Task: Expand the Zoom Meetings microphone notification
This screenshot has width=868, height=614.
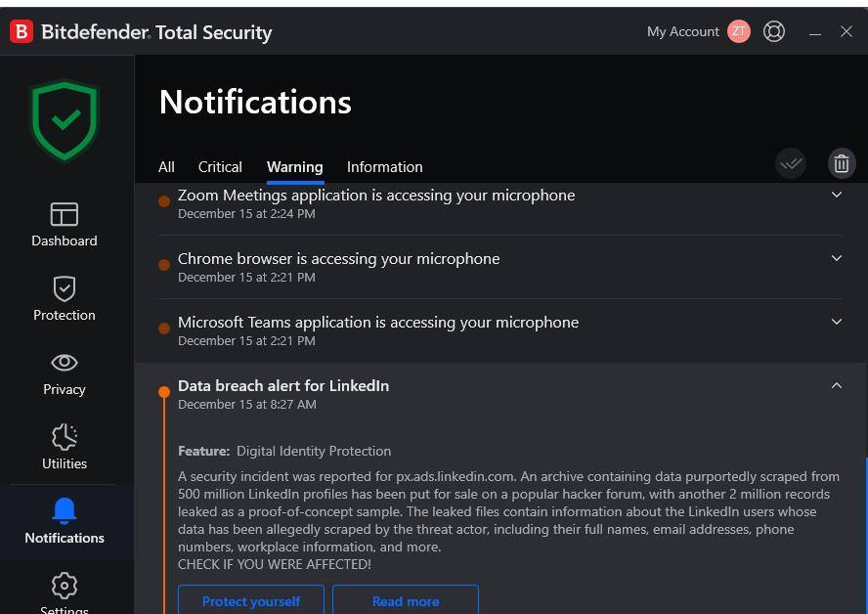Action: pyautogui.click(x=836, y=195)
